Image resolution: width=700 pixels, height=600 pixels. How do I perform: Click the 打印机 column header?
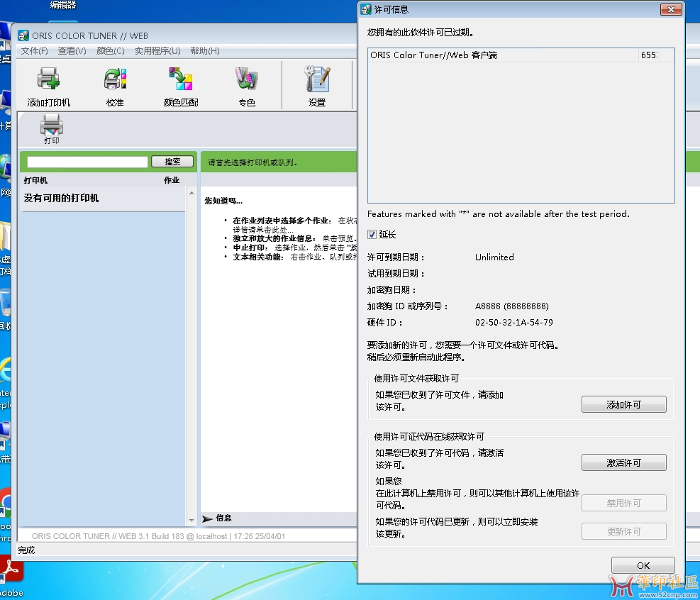[35, 180]
